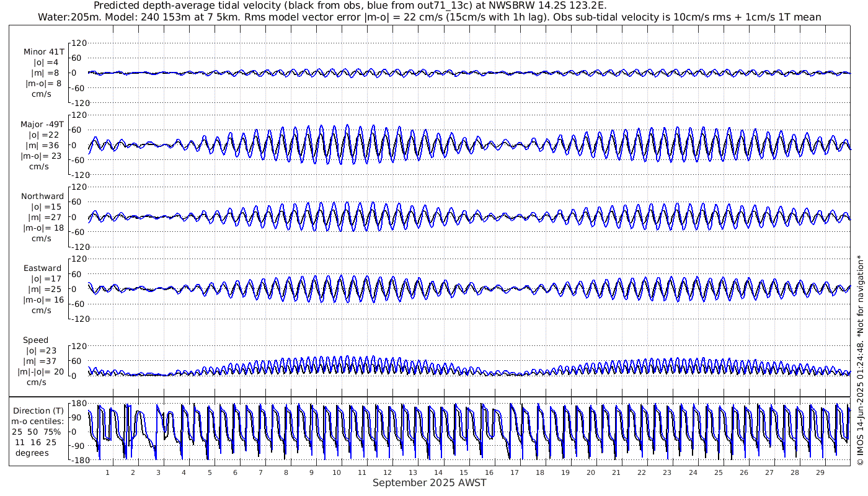868x496 pixels.
Task: Click the '|m| =27' statistic
Action: 43,218
